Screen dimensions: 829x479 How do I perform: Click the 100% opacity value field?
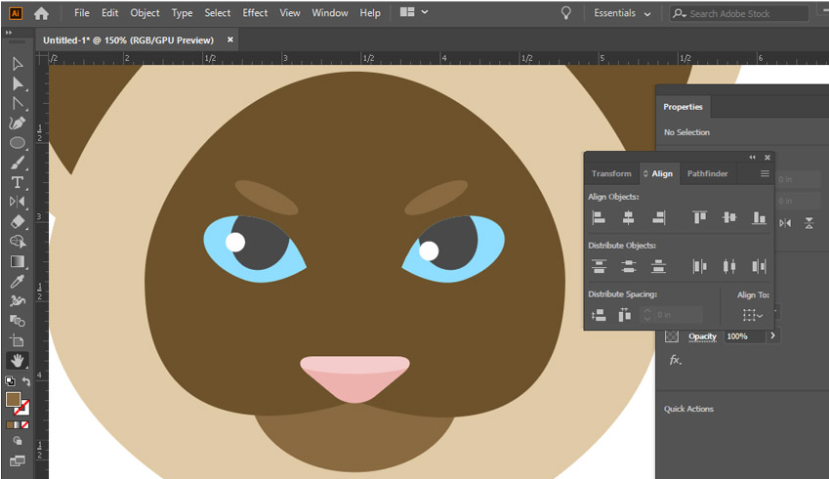(744, 336)
